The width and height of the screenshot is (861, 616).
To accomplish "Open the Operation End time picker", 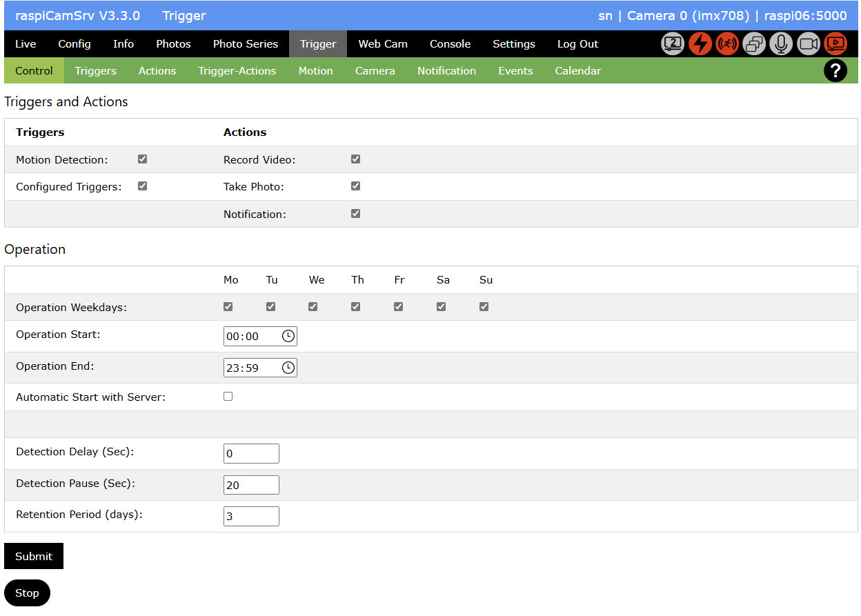I will pos(288,367).
